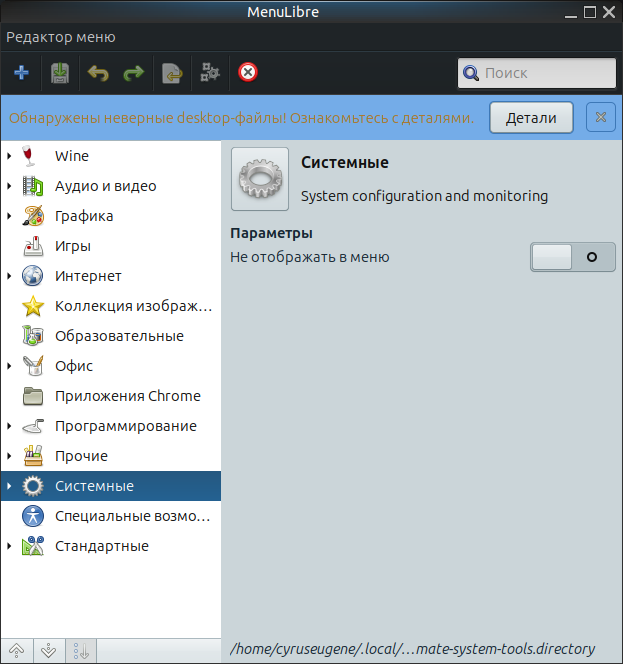Click the mate-system-tools.directory file path
Image resolution: width=623 pixels, height=664 pixels.
413,649
